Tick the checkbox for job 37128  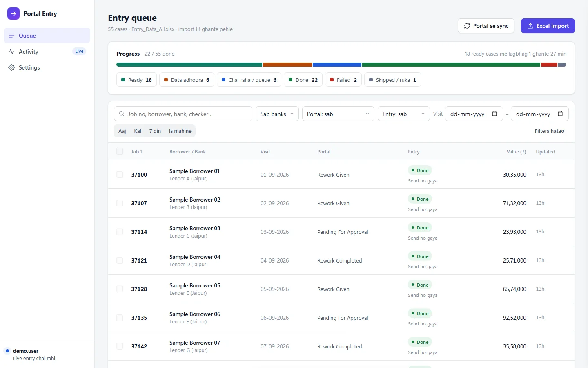tap(120, 289)
